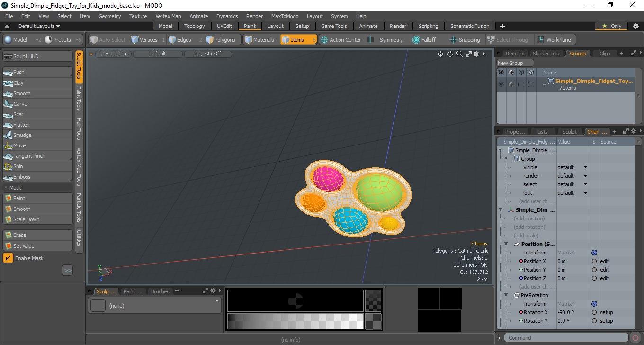Open the Perspective view button
Image resolution: width=644 pixels, height=345 pixels.
(113, 54)
